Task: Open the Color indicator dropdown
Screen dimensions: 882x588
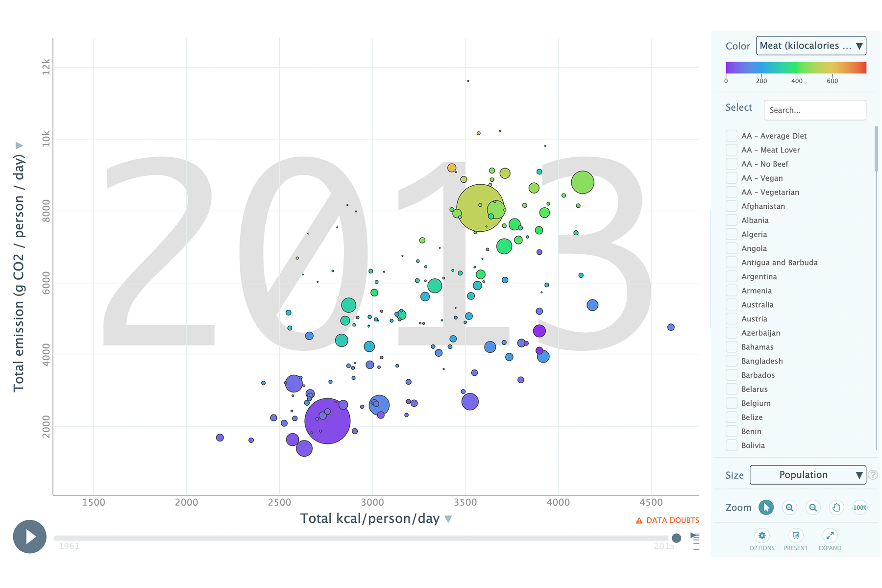Action: (811, 46)
